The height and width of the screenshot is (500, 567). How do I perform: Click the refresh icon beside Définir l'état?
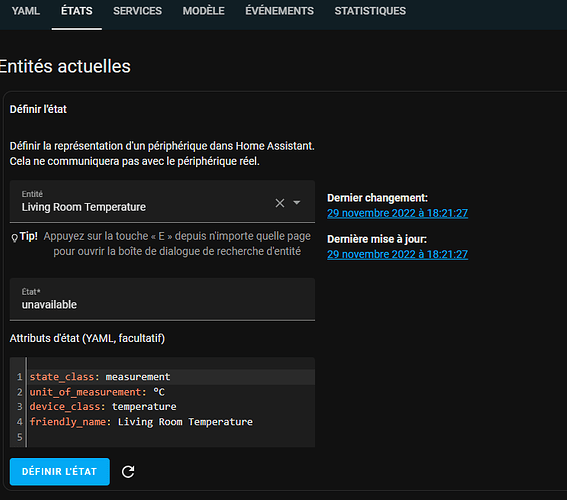[x=128, y=471]
